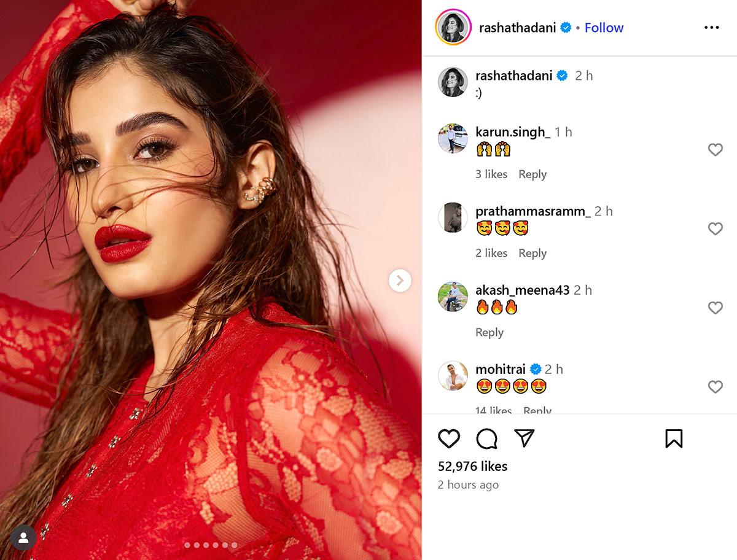Open rashathadani's story profile picture in the header
The width and height of the screenshot is (737, 560).
(x=453, y=27)
